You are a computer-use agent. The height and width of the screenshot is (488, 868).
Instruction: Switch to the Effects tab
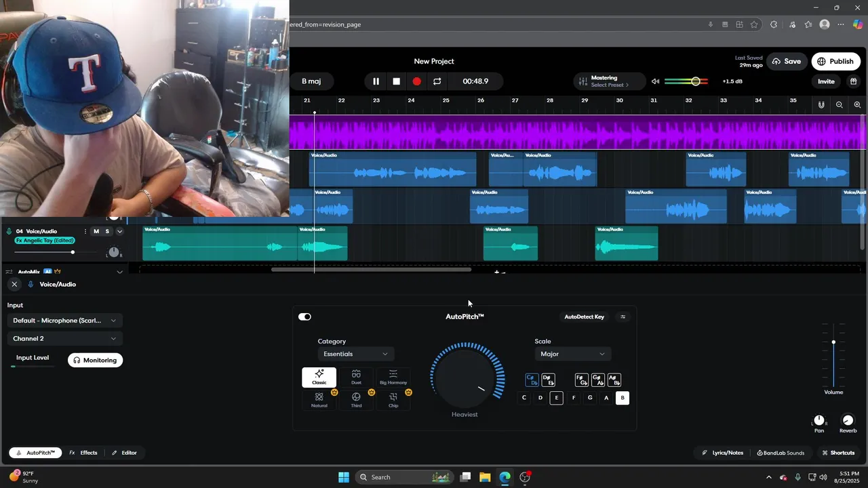click(x=83, y=453)
